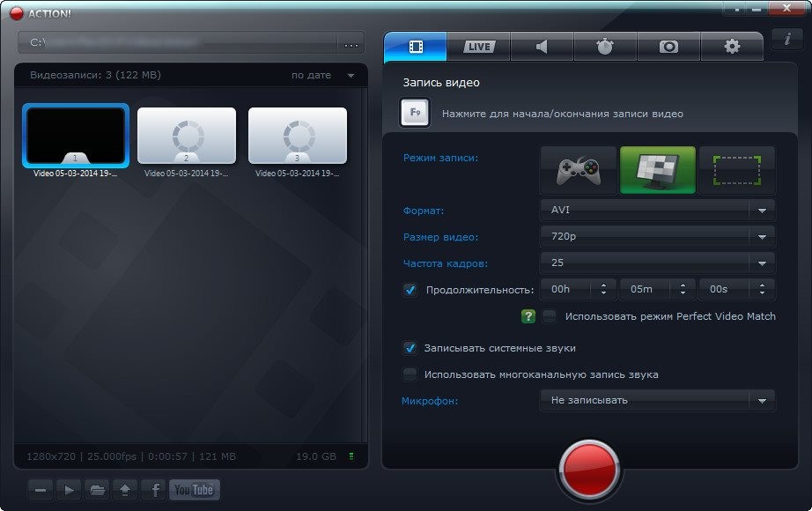Expand the Формат AVI dropdown

tap(657, 210)
